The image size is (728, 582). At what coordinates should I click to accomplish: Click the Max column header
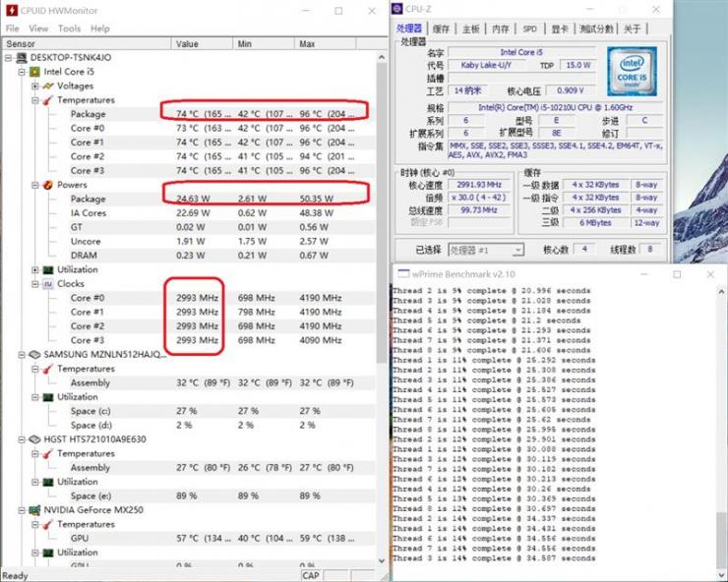325,43
